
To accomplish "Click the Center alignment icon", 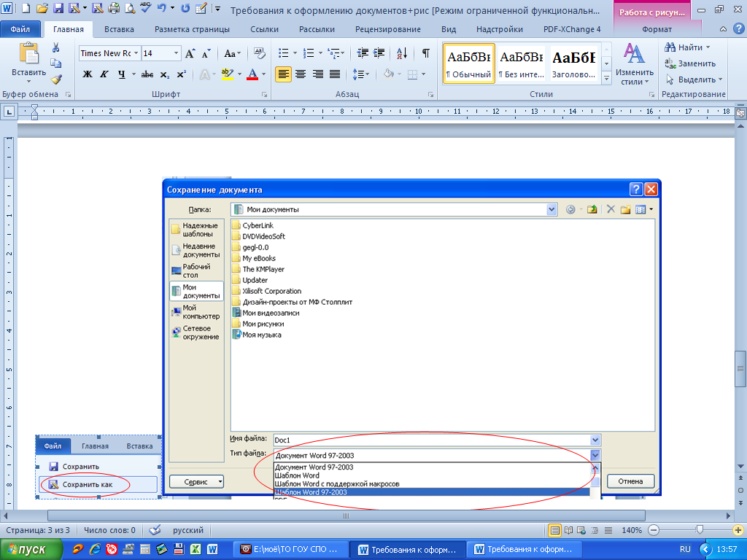I will (x=301, y=74).
